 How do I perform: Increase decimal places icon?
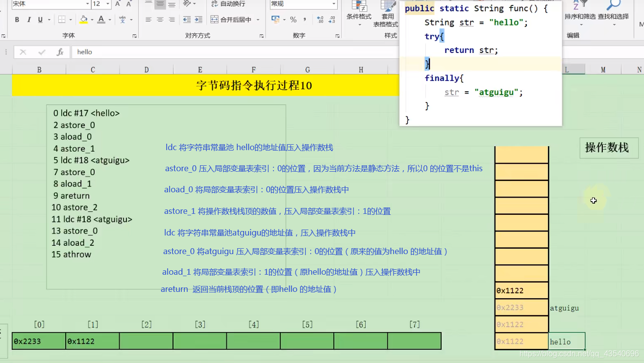[320, 20]
